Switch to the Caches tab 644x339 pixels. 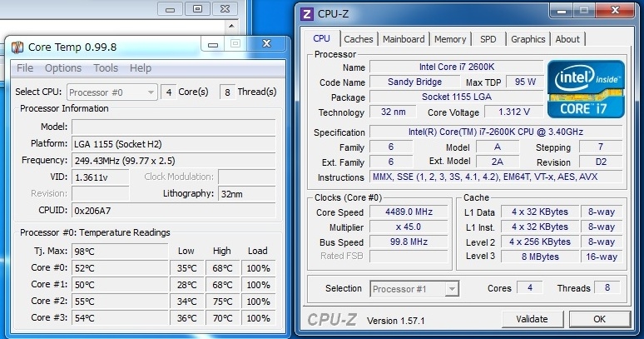358,39
